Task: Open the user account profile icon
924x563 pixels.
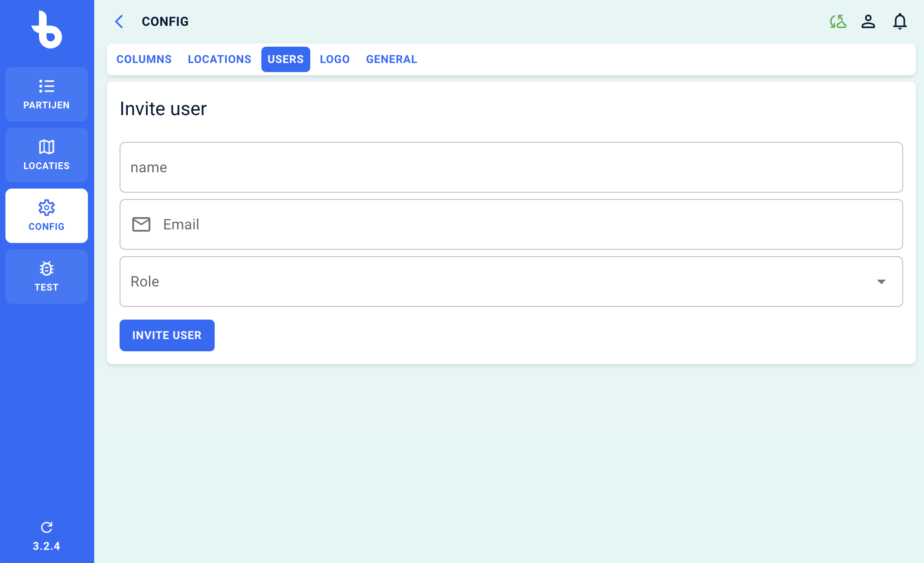Action: [x=868, y=21]
